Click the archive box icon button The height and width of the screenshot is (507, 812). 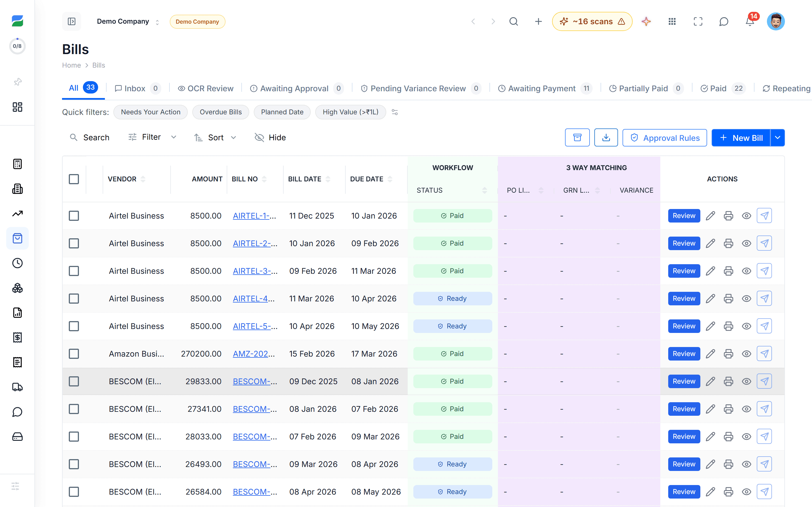coord(577,137)
